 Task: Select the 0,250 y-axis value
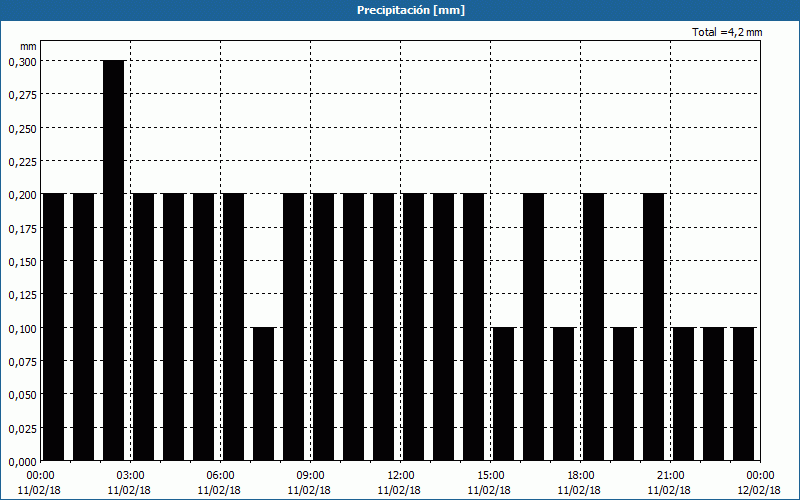(22, 129)
